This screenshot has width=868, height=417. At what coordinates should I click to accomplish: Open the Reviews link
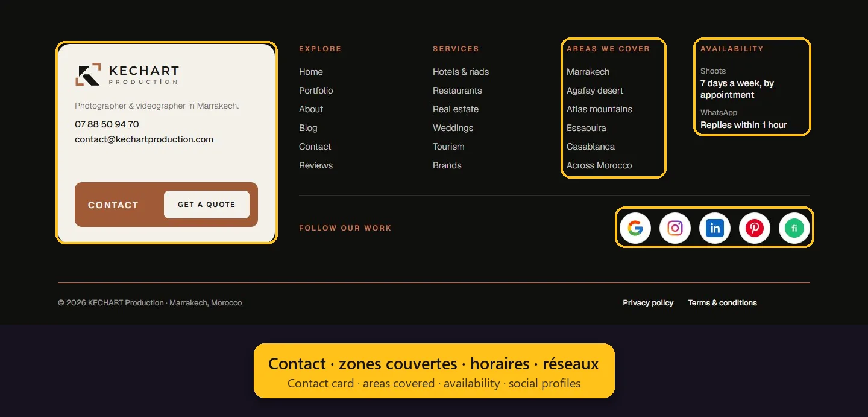point(316,165)
